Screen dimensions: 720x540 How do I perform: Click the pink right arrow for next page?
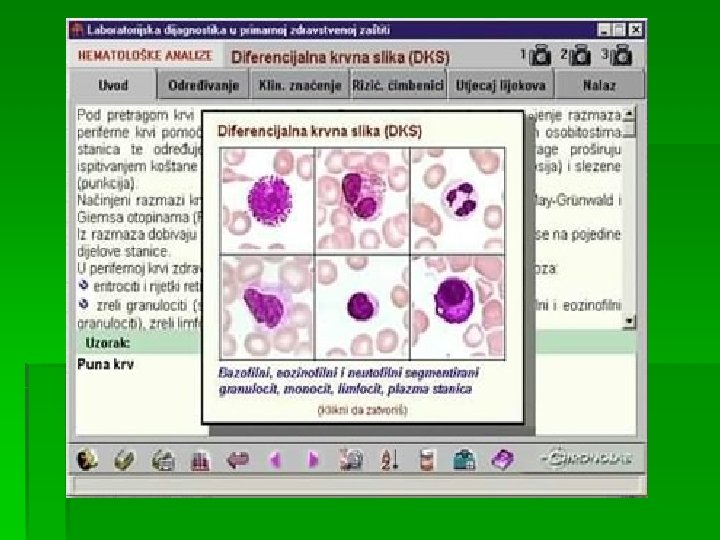point(313,459)
